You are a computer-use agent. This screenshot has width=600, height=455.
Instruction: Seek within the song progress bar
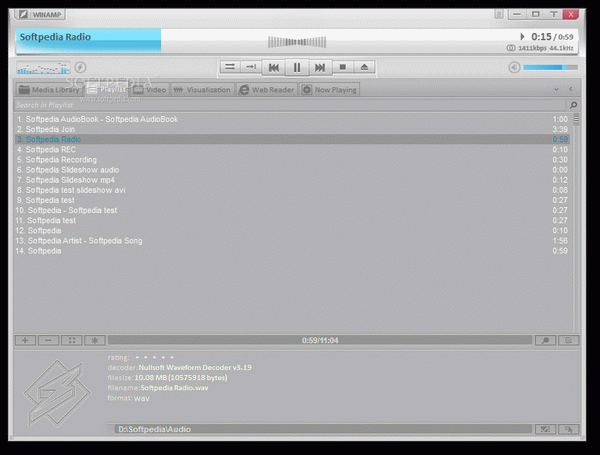click(x=297, y=42)
